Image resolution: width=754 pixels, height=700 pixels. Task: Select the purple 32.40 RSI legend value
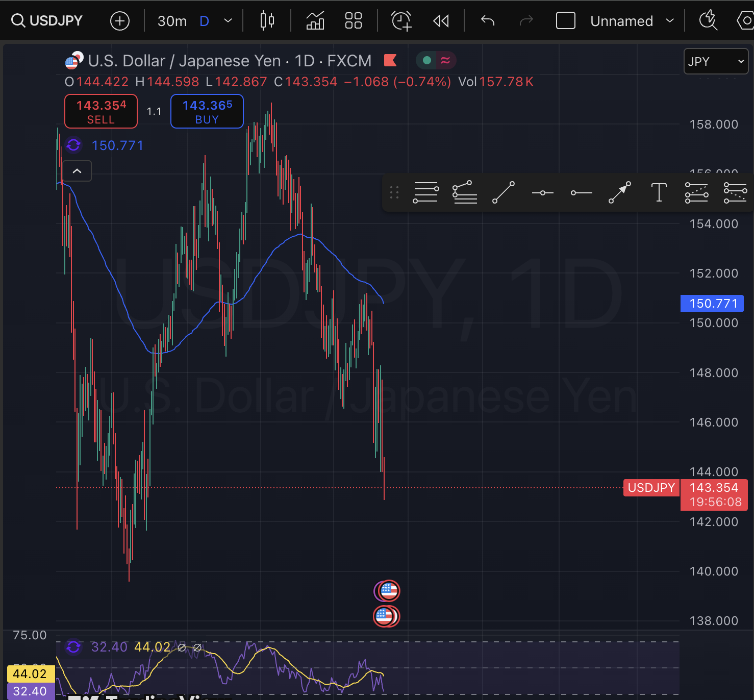109,647
